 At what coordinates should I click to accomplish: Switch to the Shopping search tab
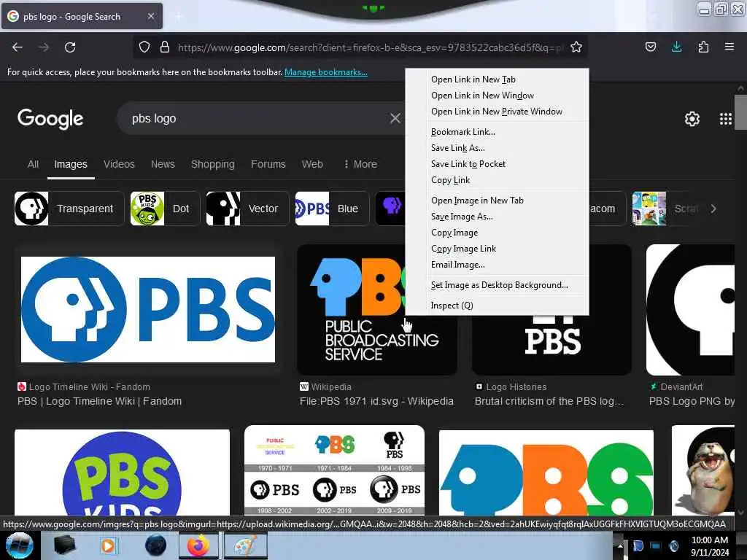pos(213,164)
